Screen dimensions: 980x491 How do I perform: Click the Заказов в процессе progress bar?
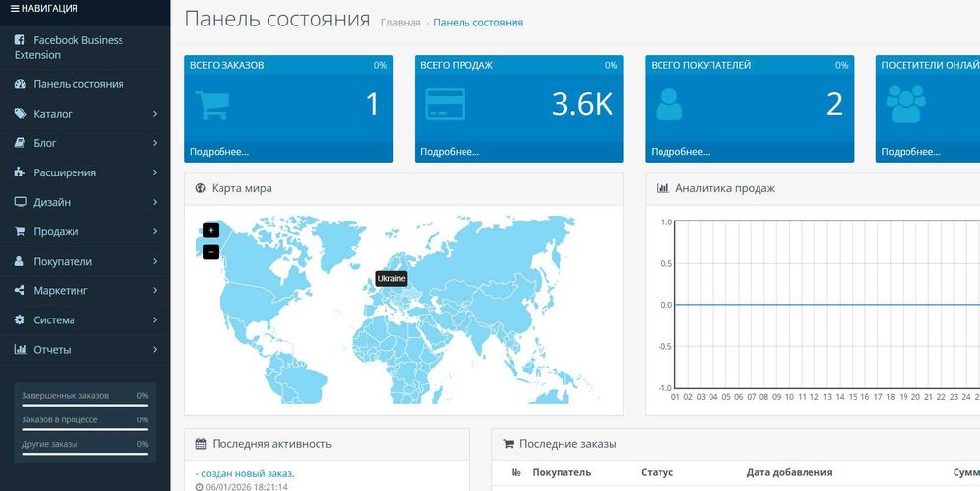pos(84,430)
